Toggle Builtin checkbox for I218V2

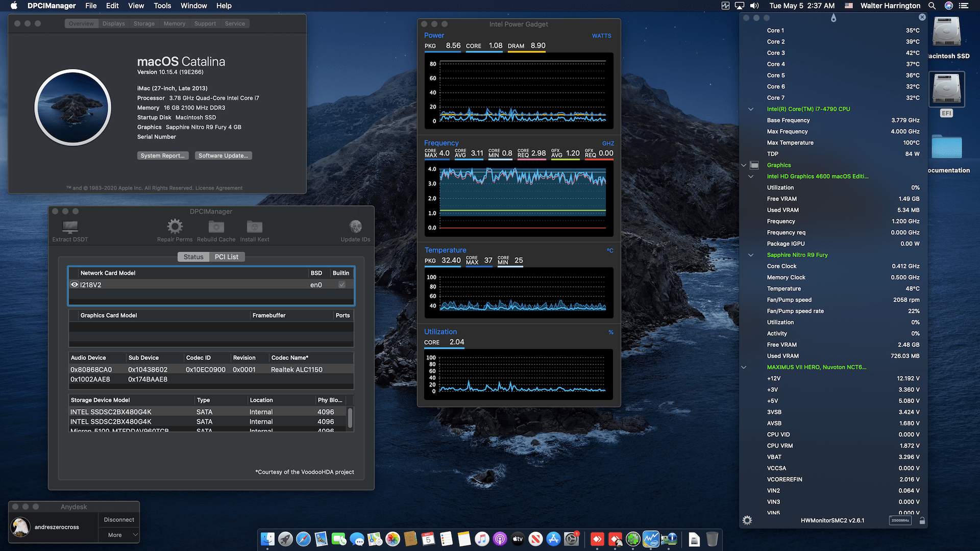[342, 285]
